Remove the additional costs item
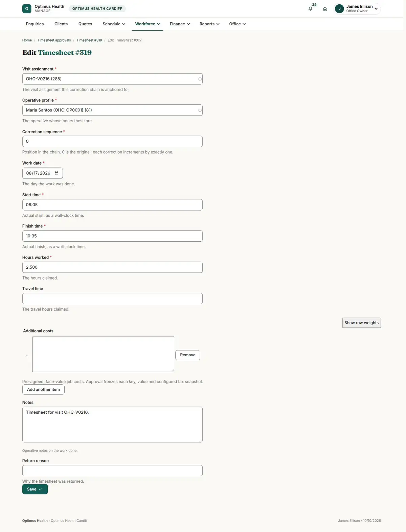 pos(188,355)
